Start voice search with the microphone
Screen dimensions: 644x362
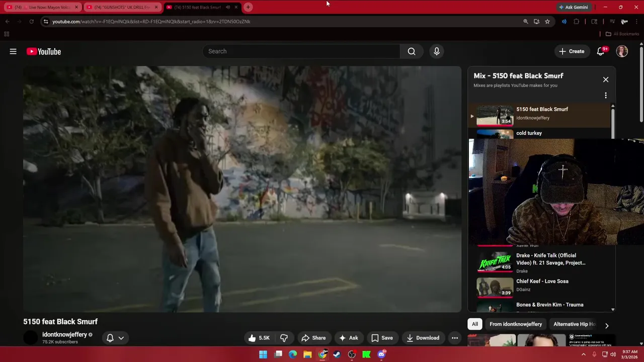click(x=437, y=51)
